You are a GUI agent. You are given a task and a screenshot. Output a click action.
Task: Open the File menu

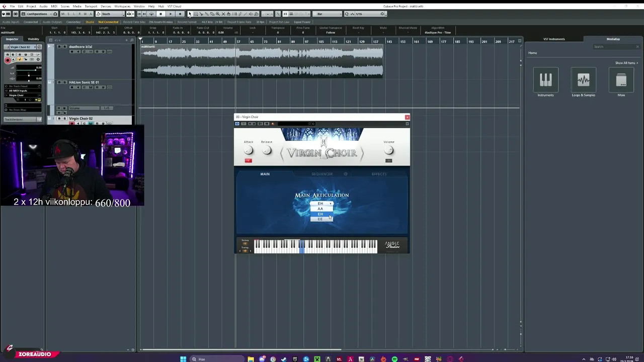click(x=12, y=7)
